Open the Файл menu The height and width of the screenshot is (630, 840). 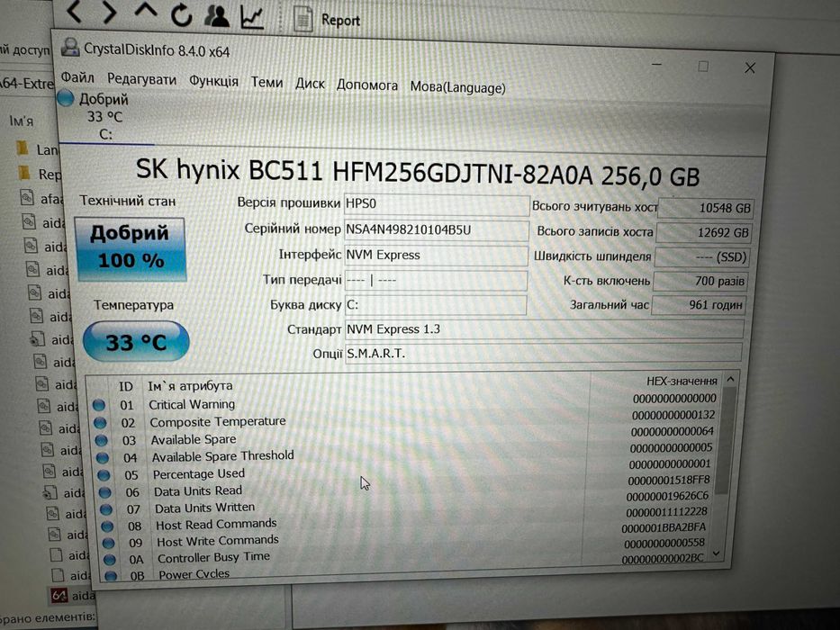(77, 78)
